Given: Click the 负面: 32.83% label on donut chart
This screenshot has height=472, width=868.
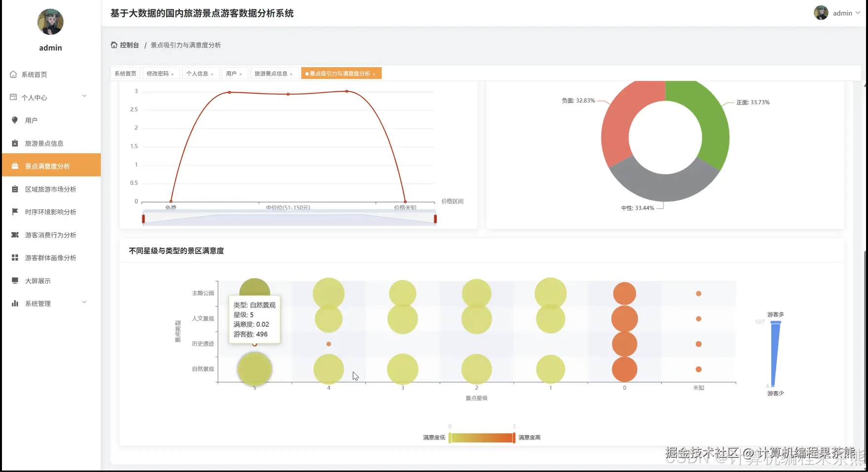Looking at the screenshot, I should pyautogui.click(x=578, y=101).
